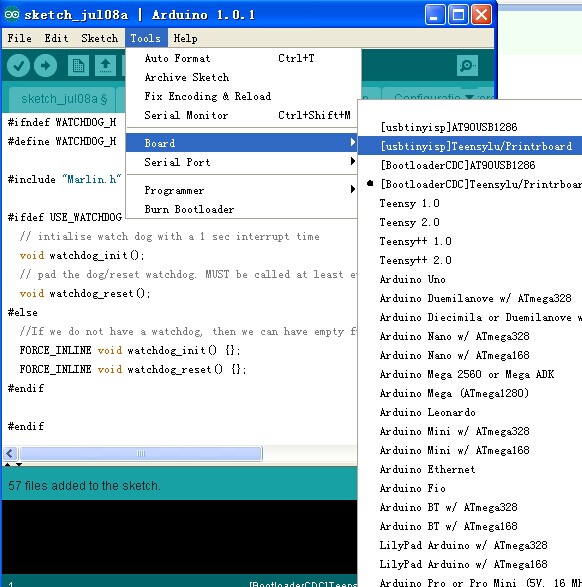The height and width of the screenshot is (587, 582).
Task: Open Serial Monitor magnifier icon in toolbar
Action: pos(467,66)
